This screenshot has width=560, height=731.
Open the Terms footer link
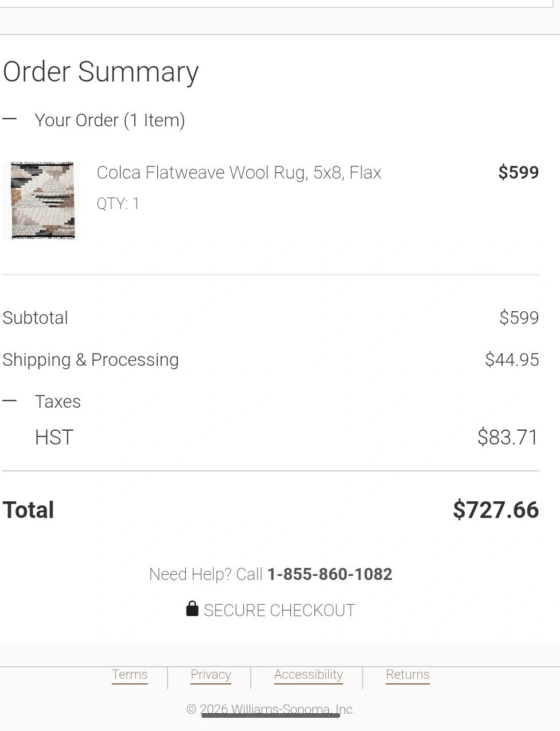tap(130, 675)
